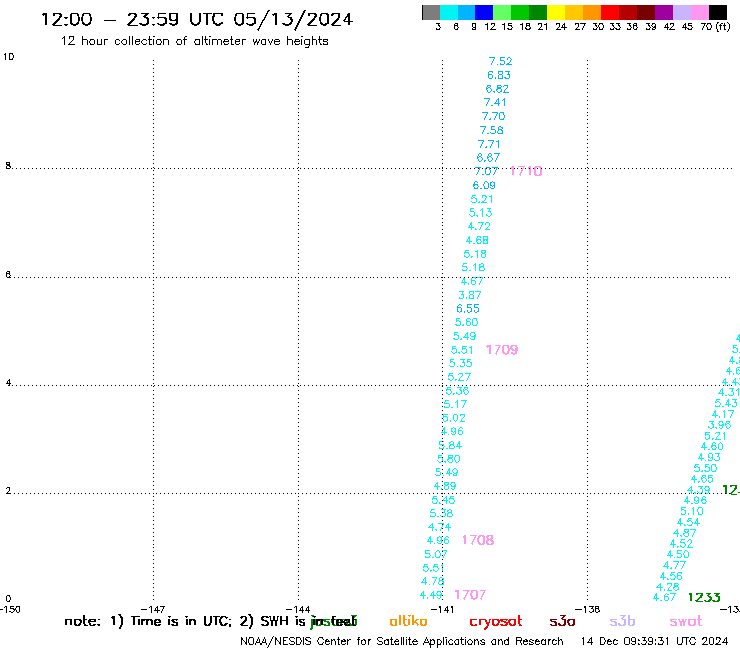
Task: Click the 'swot' satellite label
Action: tap(686, 621)
